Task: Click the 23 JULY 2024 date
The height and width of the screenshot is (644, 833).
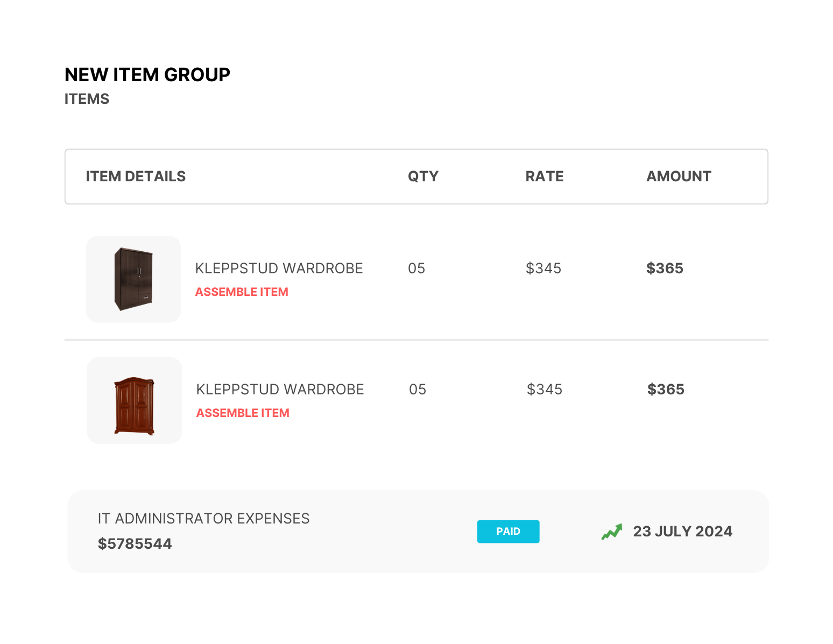Action: [x=682, y=532]
